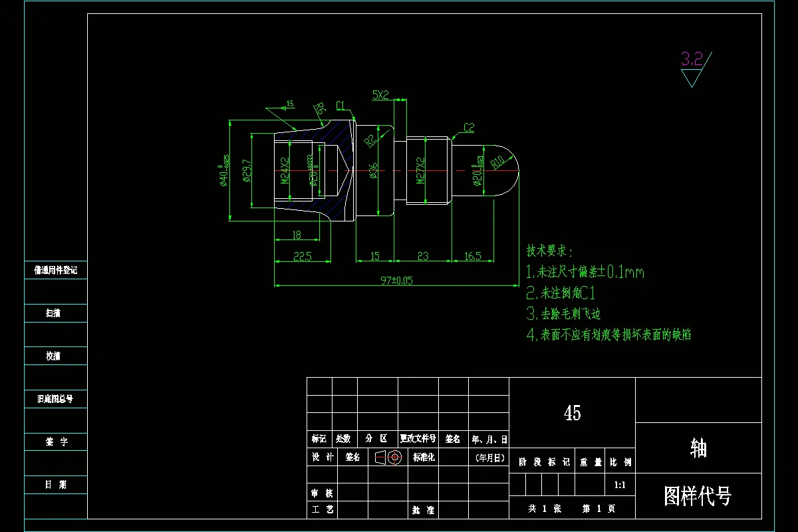Image resolution: width=798 pixels, height=532 pixels.
Task: Select the ø29.7 diameter dimension
Action: (247, 171)
